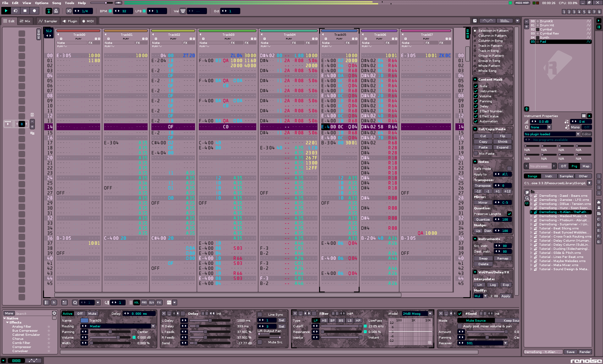Viewport: 603px width, 364px height.
Task: Switch to the Mix tab
Action: (25, 21)
